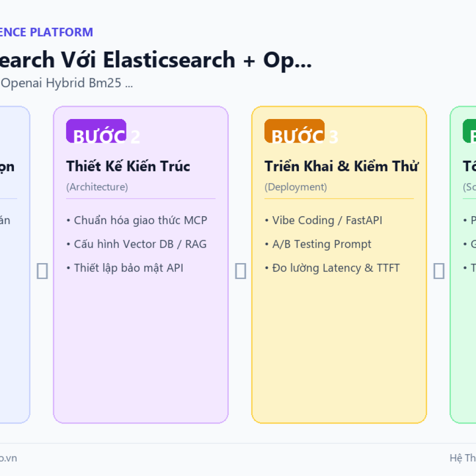
Task: Click the .vn footer link
Action: point(8,458)
